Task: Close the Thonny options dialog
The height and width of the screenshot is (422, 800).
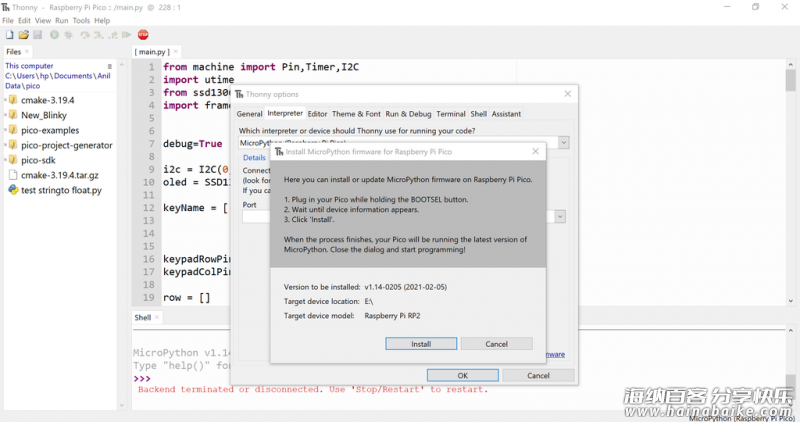Action: tap(568, 94)
